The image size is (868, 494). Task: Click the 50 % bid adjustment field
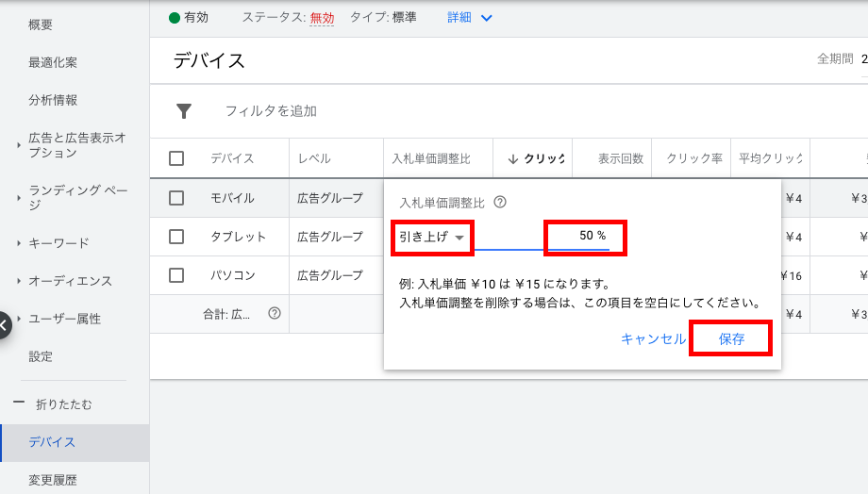(585, 237)
